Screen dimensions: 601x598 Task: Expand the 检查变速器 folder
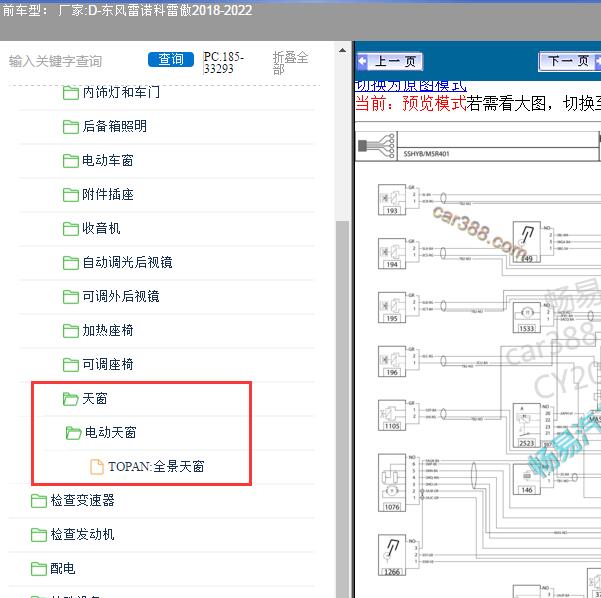[82, 501]
